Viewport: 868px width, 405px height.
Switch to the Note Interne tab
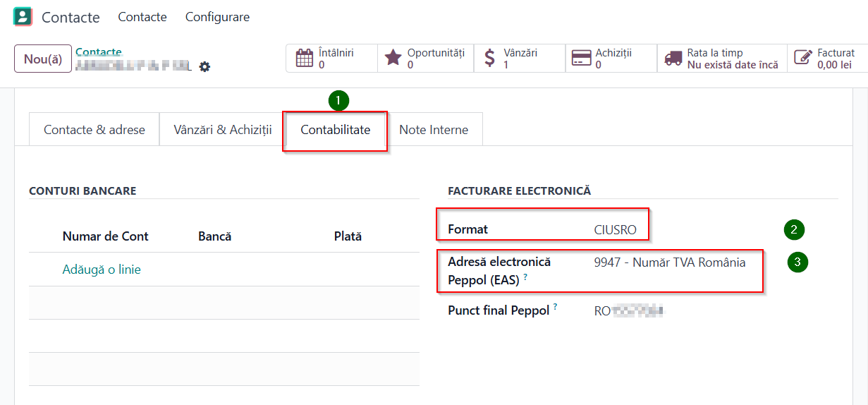tap(433, 130)
